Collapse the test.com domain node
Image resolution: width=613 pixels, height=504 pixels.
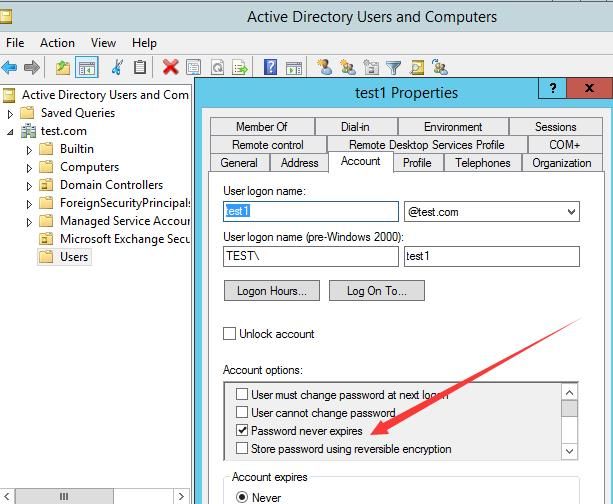click(10, 132)
